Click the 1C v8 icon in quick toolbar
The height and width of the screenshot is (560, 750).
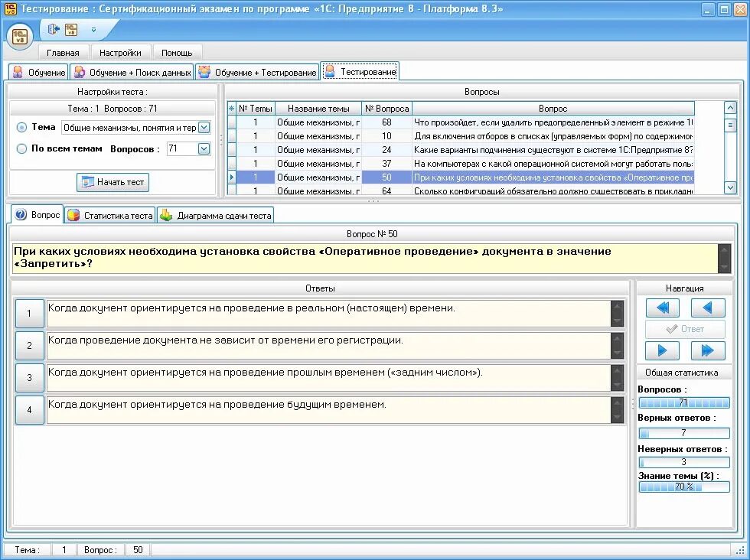(x=71, y=30)
